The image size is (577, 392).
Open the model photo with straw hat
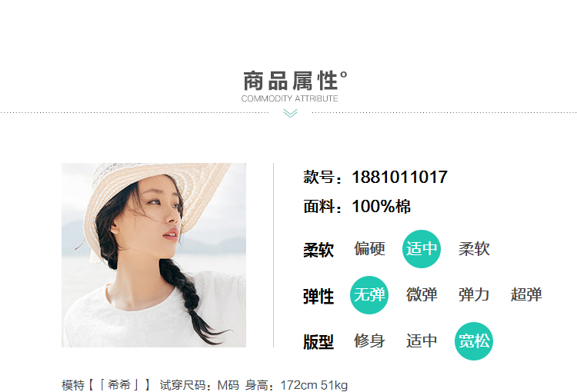tap(154, 255)
